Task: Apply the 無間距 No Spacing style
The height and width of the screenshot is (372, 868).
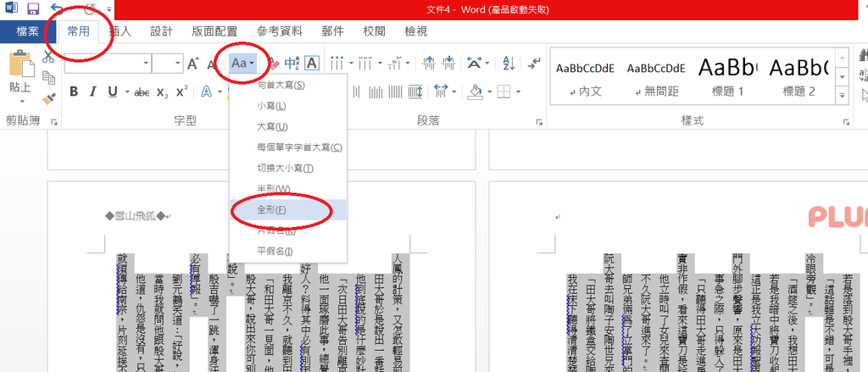Action: click(656, 76)
